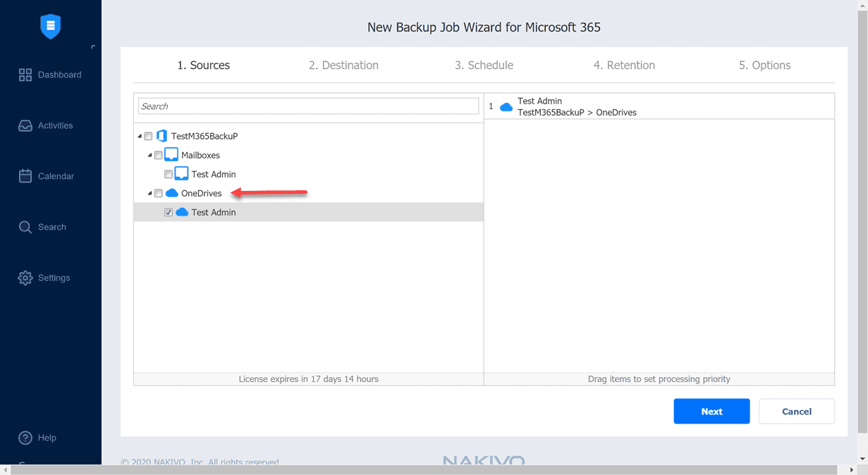Click the Help icon
868x475 pixels.
pos(24,437)
